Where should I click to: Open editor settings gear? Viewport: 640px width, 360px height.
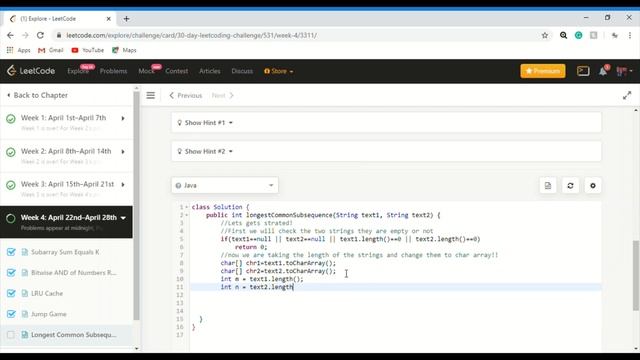point(593,186)
